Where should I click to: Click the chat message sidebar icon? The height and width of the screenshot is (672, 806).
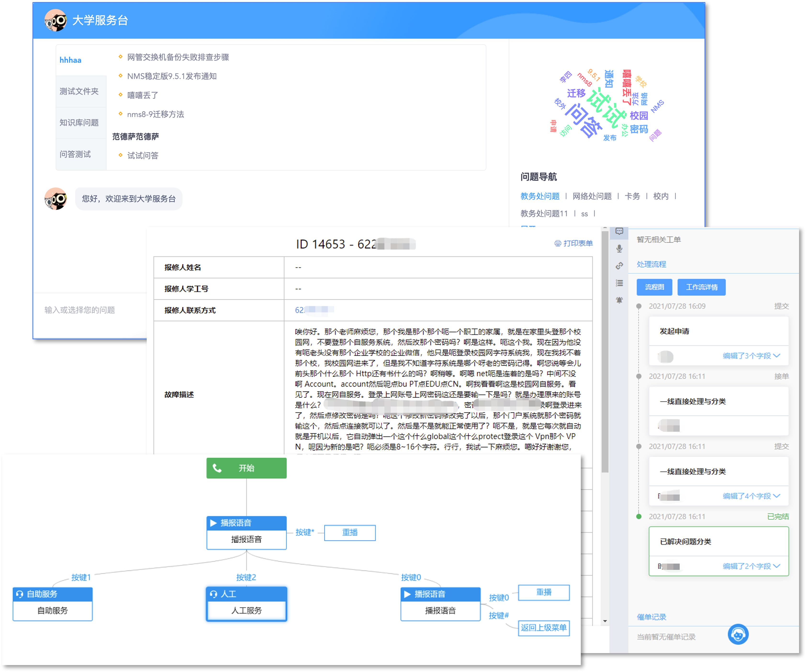619,231
